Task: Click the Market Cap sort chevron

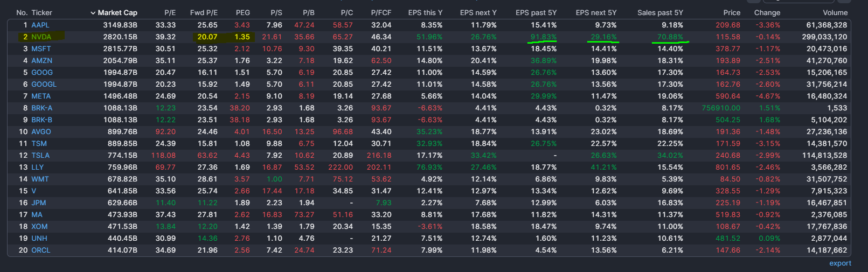Action: (93, 13)
